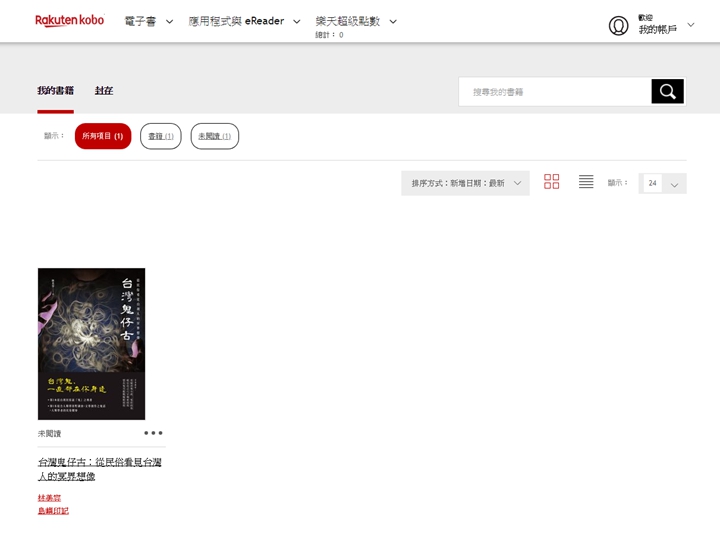Expand chevron next to 樂天超級點數

[x=393, y=22]
